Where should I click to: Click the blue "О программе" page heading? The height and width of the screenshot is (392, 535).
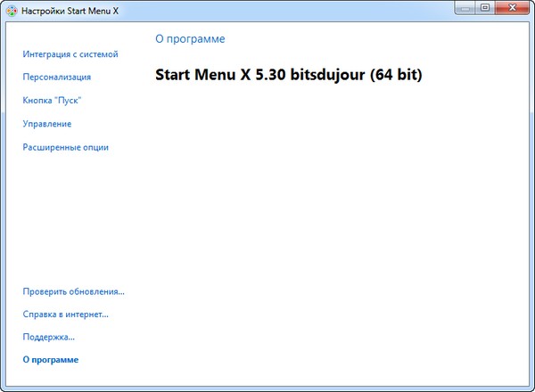click(190, 39)
